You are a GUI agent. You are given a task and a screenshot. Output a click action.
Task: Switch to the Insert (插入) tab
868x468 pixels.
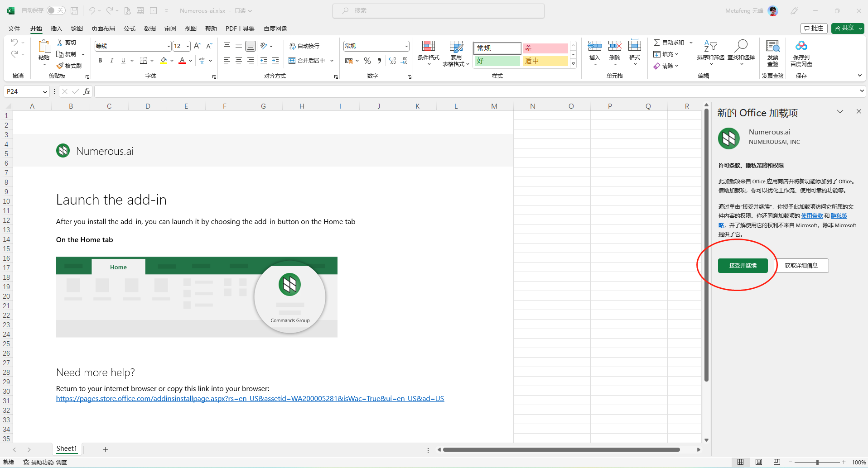pos(56,29)
